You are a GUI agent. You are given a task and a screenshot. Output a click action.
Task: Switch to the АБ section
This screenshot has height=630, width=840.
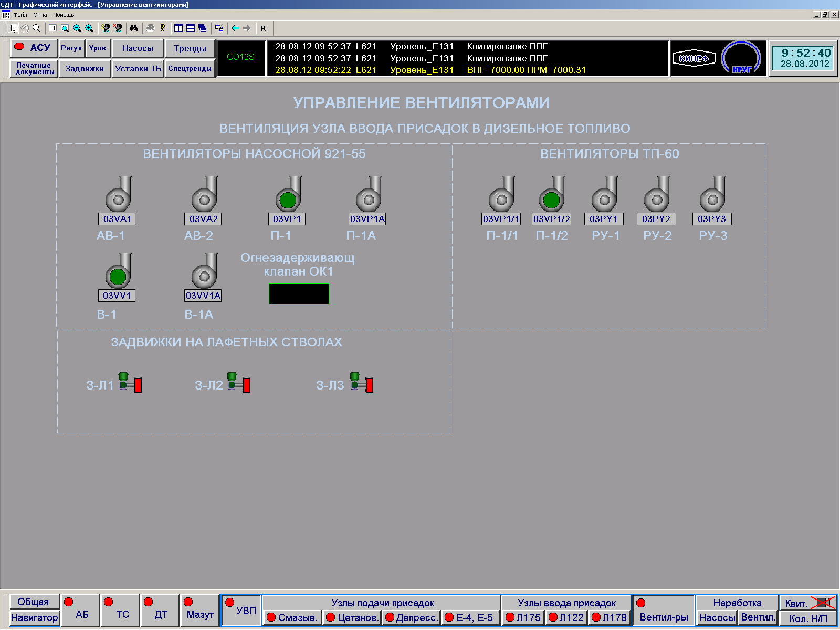(x=80, y=611)
